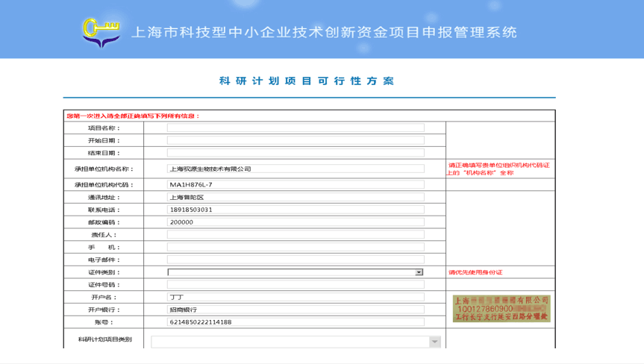This screenshot has width=644, height=364.
Task: Click the 账号 input field
Action: (296, 322)
